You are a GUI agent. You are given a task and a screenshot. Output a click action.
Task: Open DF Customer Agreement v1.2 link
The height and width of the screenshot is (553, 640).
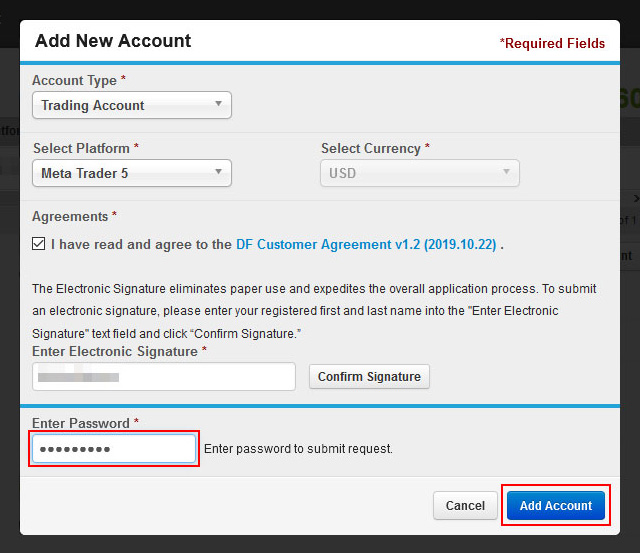point(366,244)
